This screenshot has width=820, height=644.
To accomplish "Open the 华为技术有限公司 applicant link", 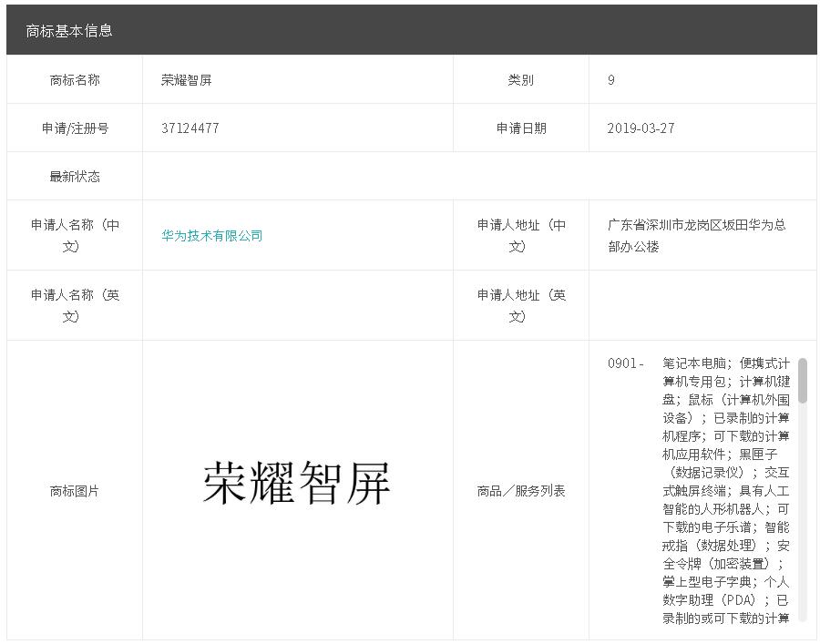I will click(211, 236).
